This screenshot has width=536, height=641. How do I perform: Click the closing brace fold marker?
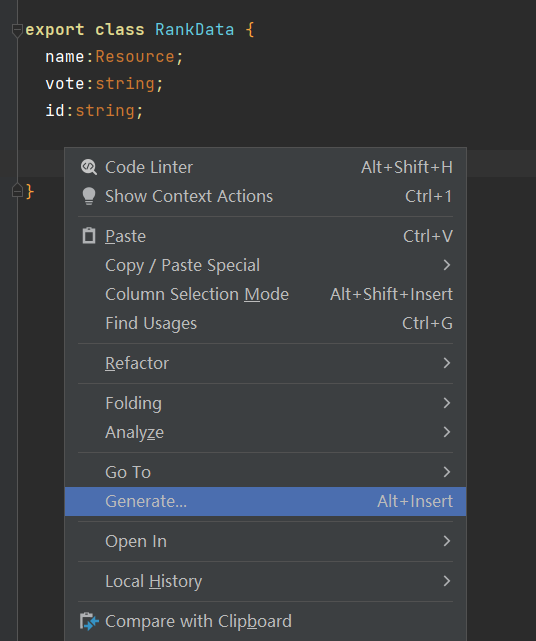point(17,191)
